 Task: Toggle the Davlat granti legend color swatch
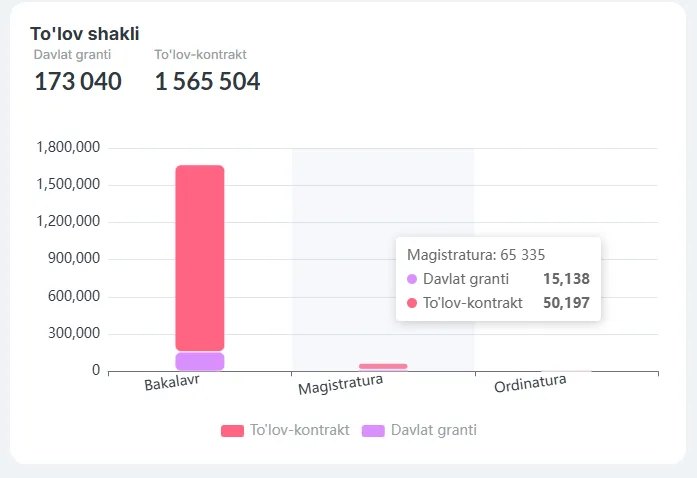(x=372, y=431)
